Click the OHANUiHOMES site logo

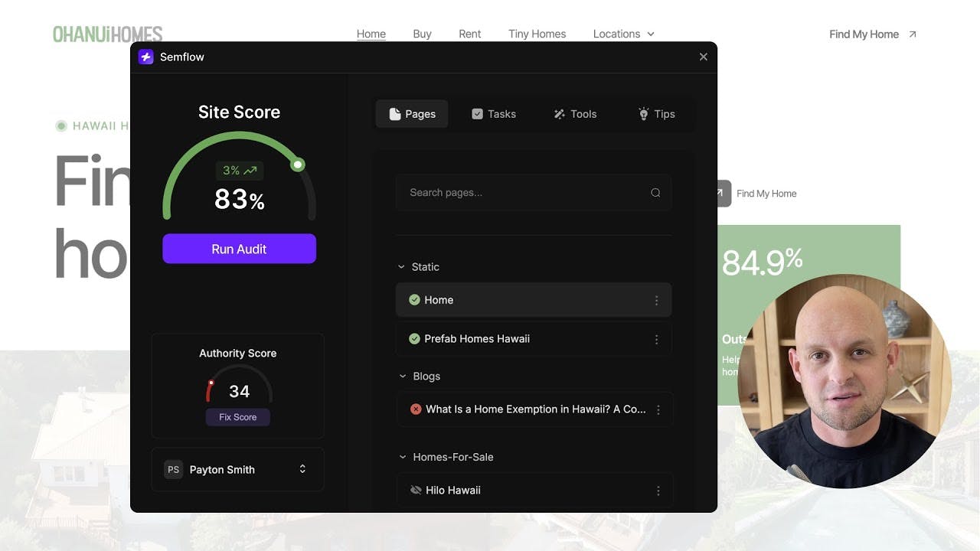click(108, 34)
